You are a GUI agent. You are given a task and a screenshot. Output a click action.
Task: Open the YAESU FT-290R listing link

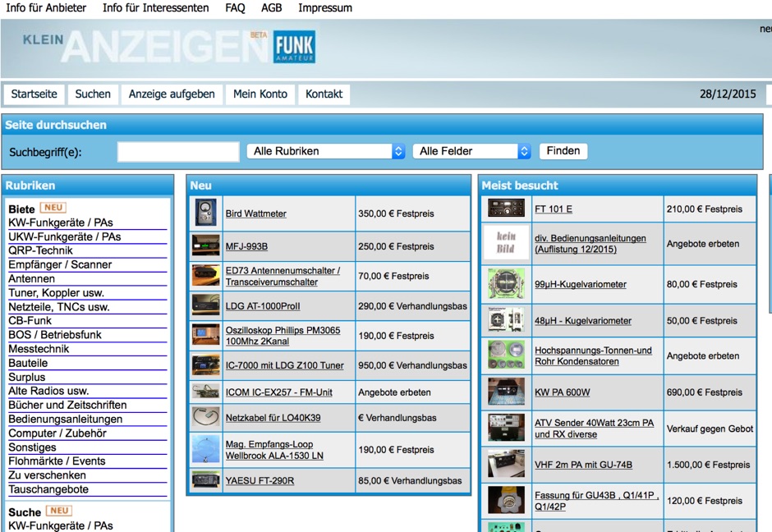[260, 481]
